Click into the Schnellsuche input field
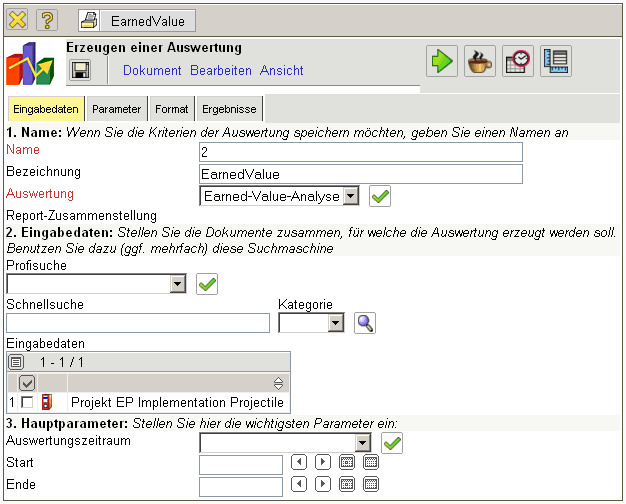The height and width of the screenshot is (504, 626). click(138, 323)
